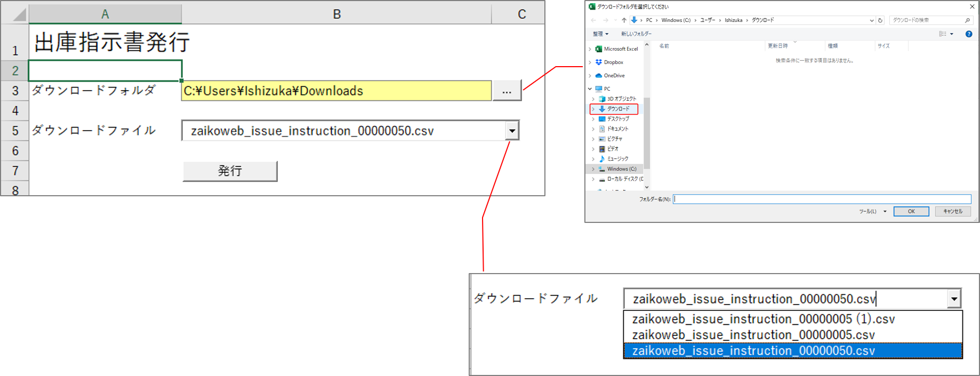Select Dropbox in the navigation pane
This screenshot has width=980, height=376.
point(613,62)
